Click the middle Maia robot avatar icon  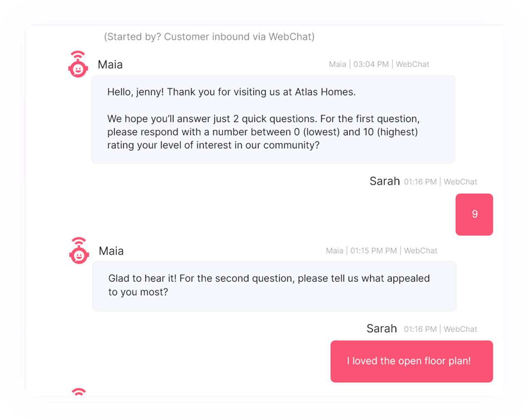pos(79,251)
